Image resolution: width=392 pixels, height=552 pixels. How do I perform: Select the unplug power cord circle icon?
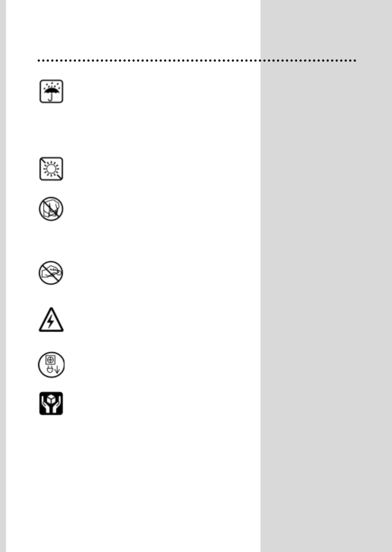click(x=51, y=365)
